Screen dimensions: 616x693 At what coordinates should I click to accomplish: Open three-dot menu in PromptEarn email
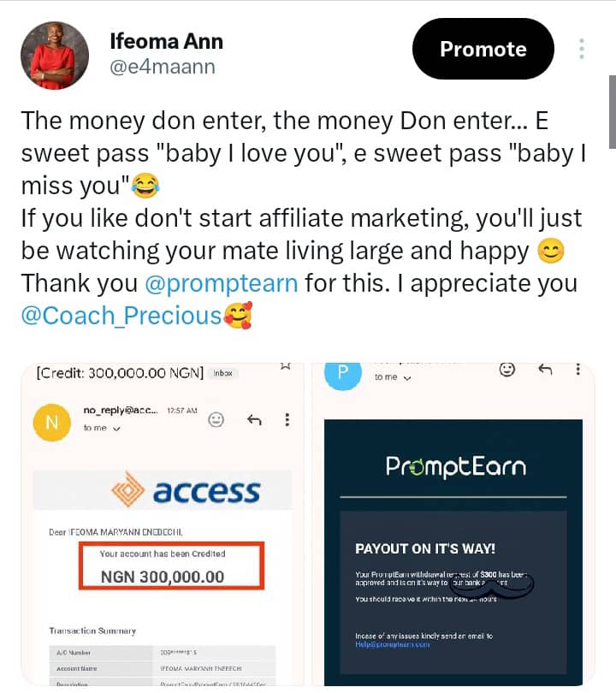coord(578,369)
